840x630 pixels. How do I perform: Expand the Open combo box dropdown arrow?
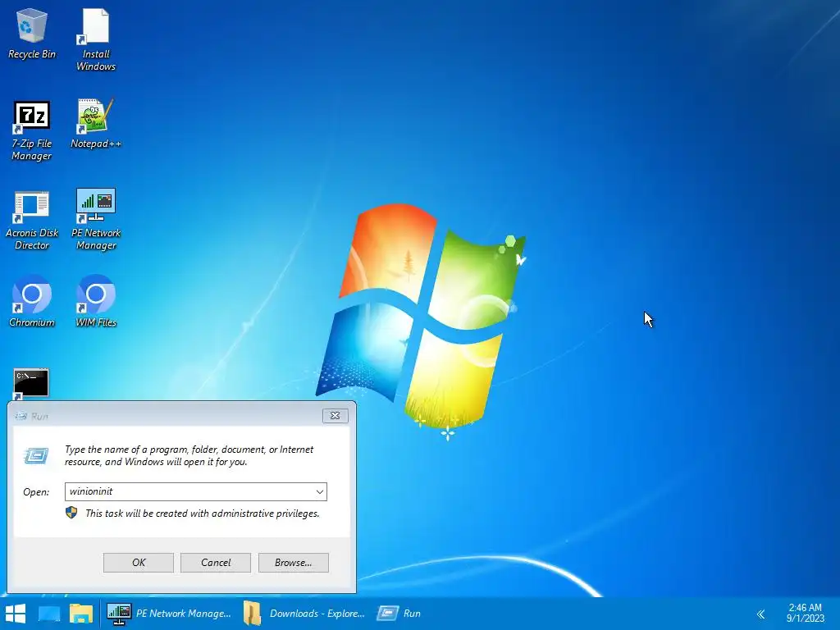[319, 492]
